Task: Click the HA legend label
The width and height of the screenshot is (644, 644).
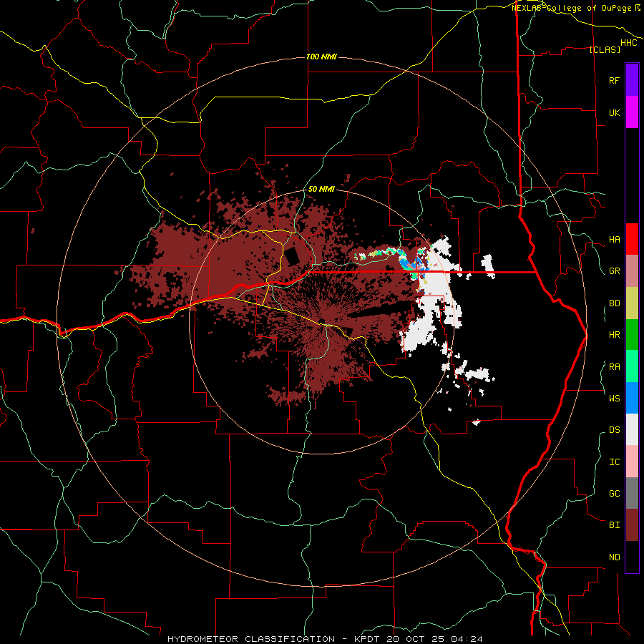Action: pos(614,240)
